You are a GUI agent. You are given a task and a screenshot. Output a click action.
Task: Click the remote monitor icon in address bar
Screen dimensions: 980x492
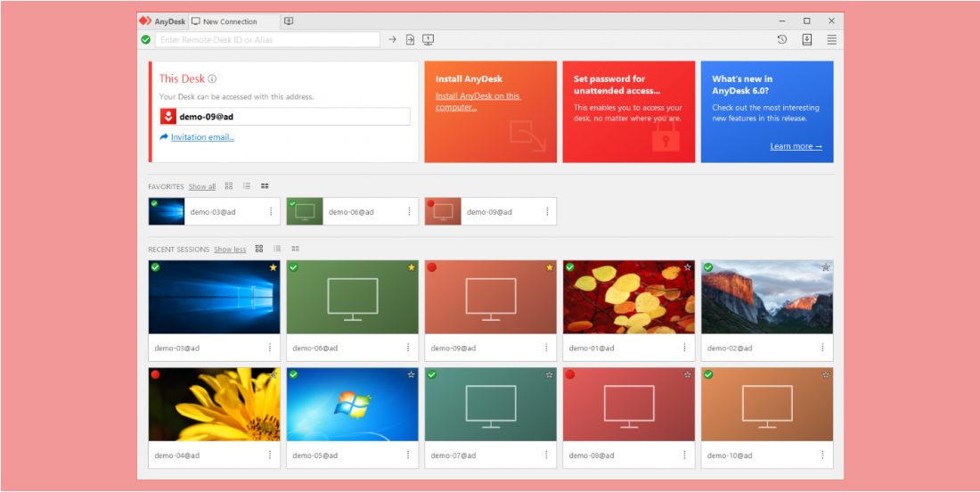click(x=429, y=39)
